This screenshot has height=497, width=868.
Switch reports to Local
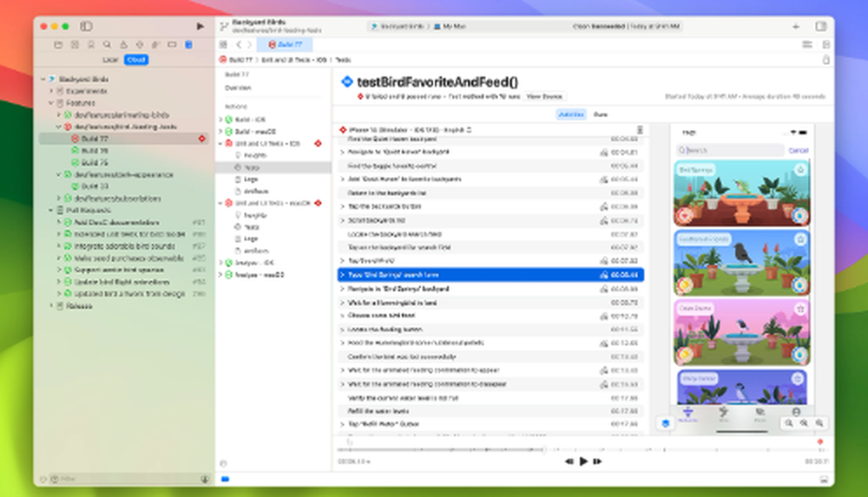click(110, 59)
